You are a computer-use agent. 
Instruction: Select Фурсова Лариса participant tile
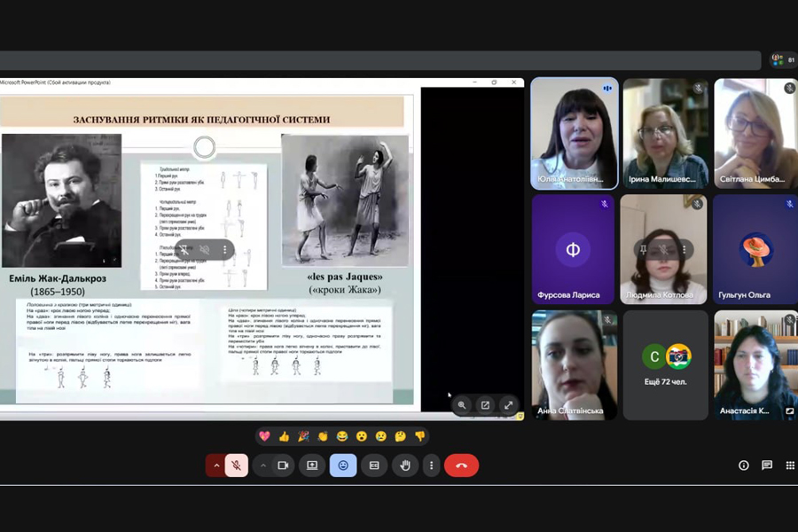click(573, 250)
